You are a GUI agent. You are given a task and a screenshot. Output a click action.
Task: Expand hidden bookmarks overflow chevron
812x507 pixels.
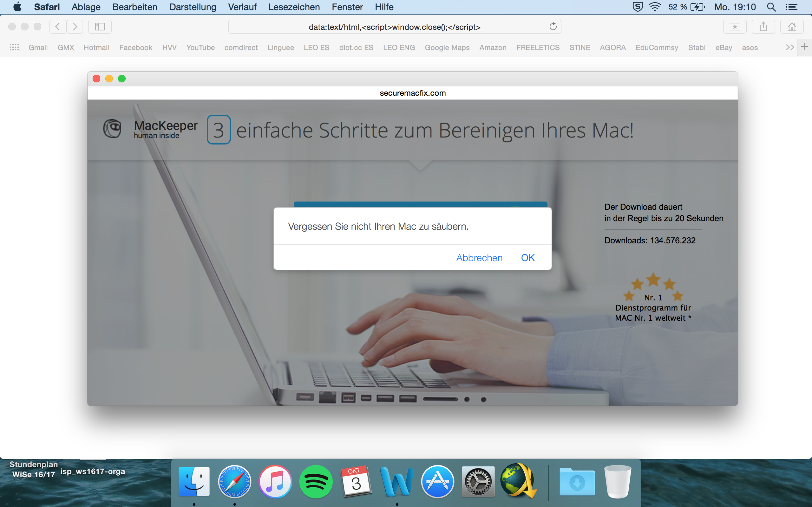pos(789,47)
